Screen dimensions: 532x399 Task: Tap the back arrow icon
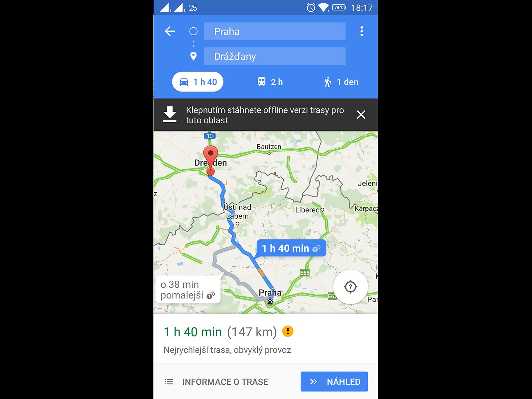[x=170, y=31]
